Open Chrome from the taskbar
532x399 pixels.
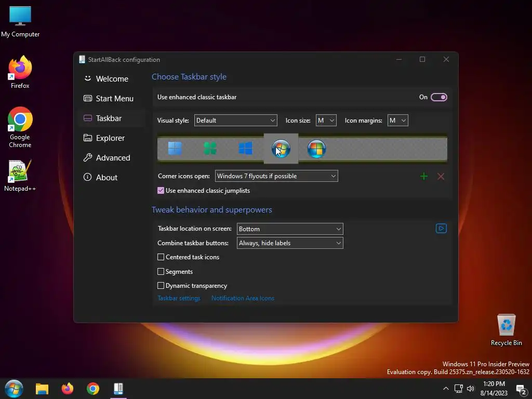click(x=92, y=389)
